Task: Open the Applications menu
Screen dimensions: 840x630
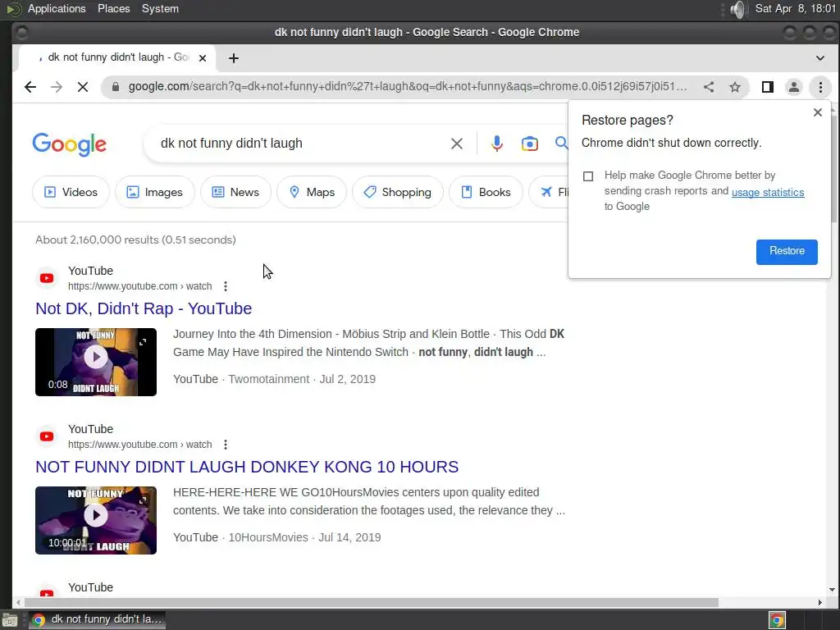Action: [57, 8]
